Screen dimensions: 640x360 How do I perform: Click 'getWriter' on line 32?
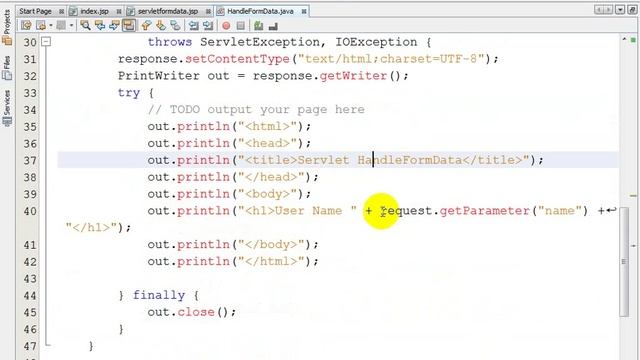click(x=353, y=76)
